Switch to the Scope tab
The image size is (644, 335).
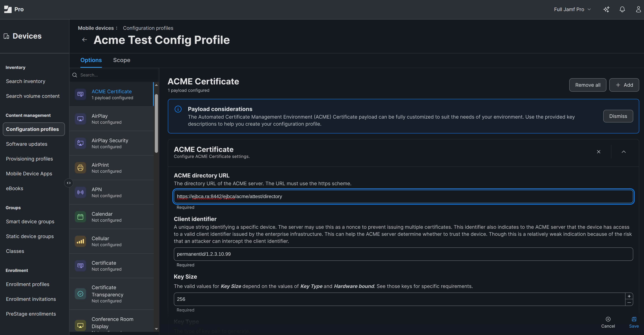point(122,60)
